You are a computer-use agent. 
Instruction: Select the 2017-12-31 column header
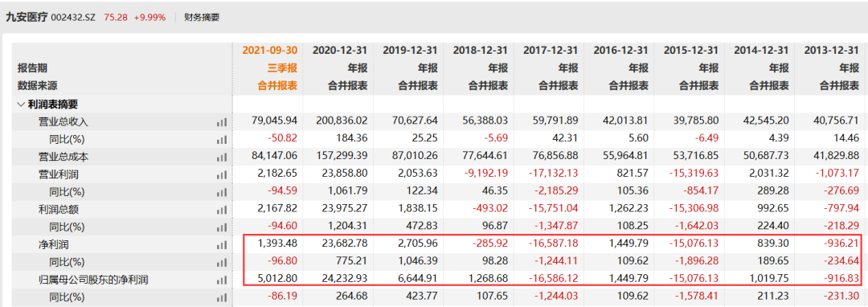click(551, 51)
